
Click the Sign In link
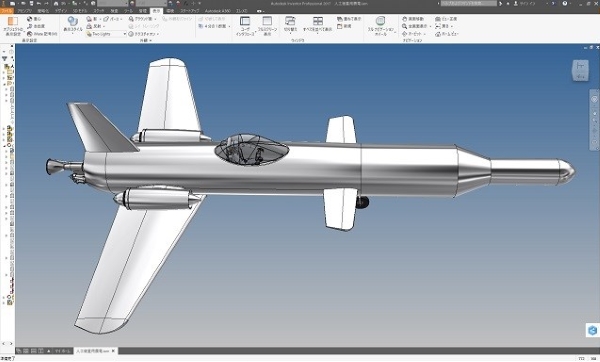(x=527, y=3)
